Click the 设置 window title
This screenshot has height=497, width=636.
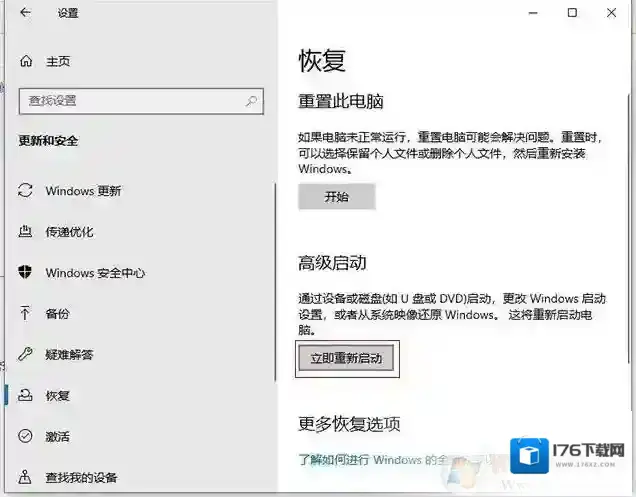pyautogui.click(x=68, y=13)
